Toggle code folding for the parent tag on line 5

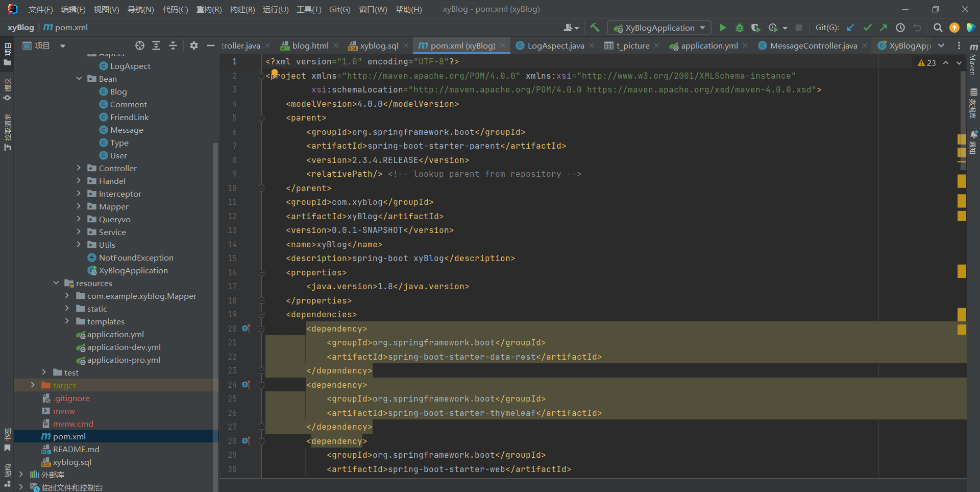(x=261, y=118)
